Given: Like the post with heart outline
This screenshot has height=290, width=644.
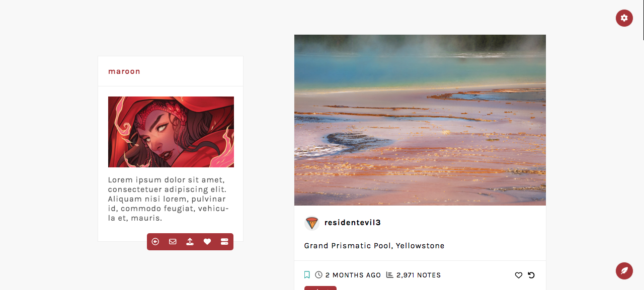Looking at the screenshot, I should [x=519, y=275].
